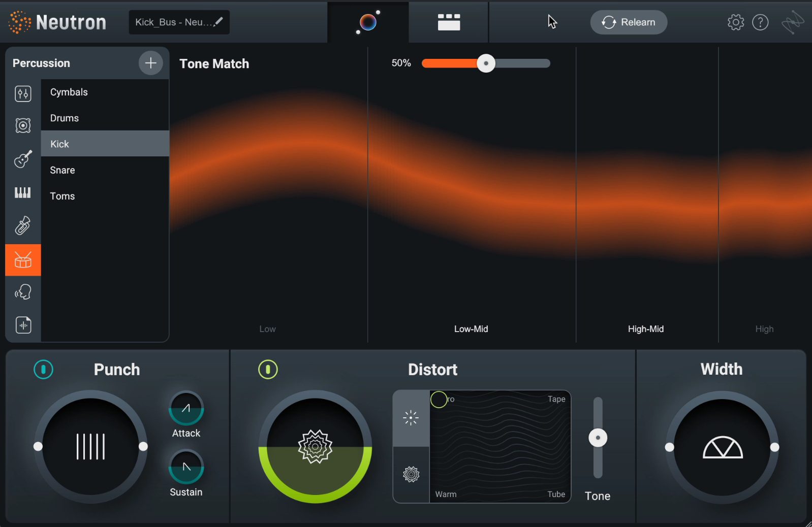Image resolution: width=812 pixels, height=527 pixels.
Task: Add a new target with plus button
Action: coord(150,63)
